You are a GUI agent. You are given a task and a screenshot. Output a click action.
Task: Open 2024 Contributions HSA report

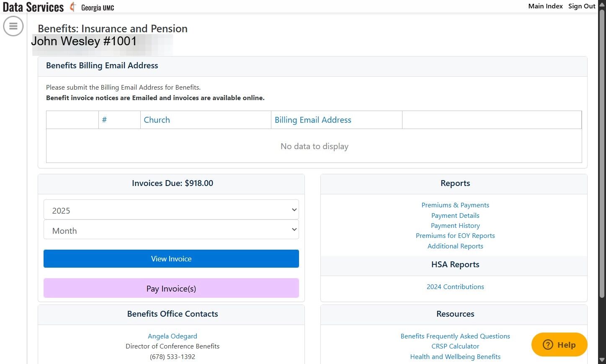tap(455, 287)
